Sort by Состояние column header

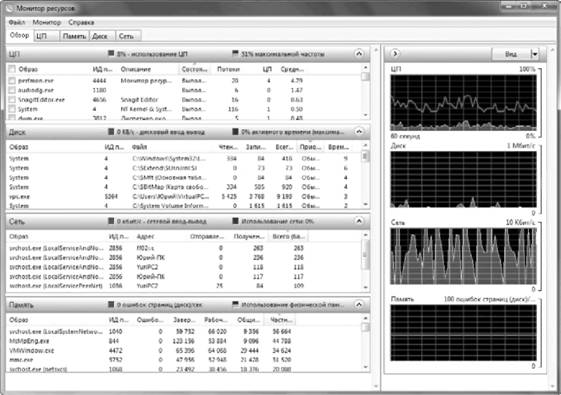point(194,69)
